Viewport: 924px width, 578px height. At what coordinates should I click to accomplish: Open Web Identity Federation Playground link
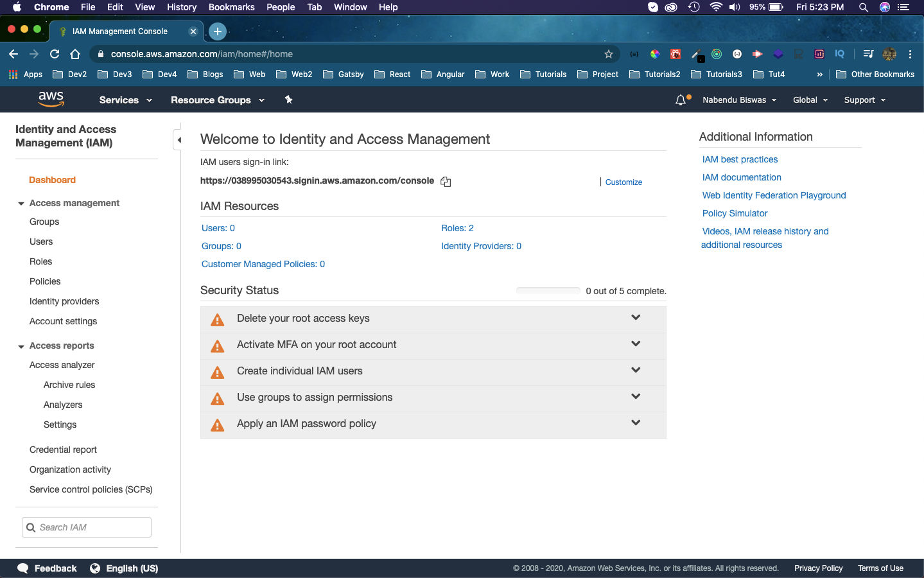coord(774,195)
